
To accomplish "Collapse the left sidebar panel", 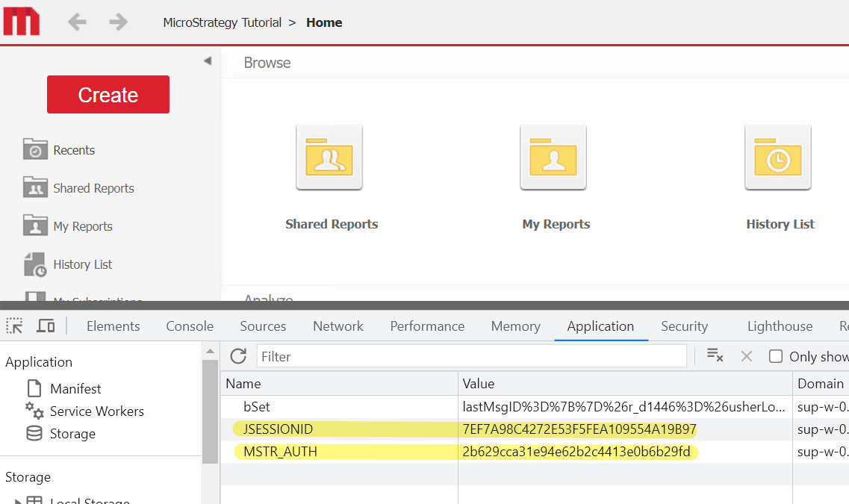I will pyautogui.click(x=207, y=60).
